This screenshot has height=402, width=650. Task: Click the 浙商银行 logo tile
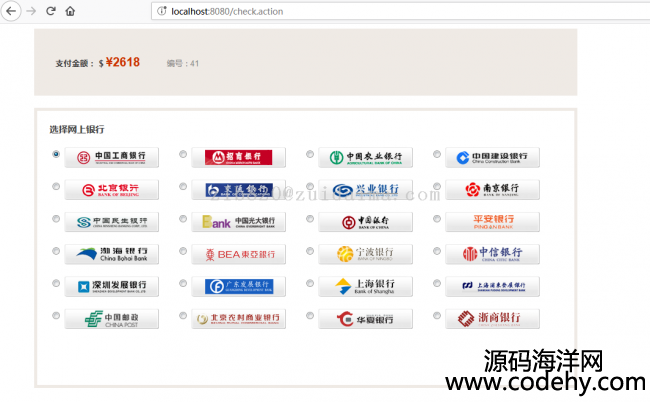pos(492,319)
